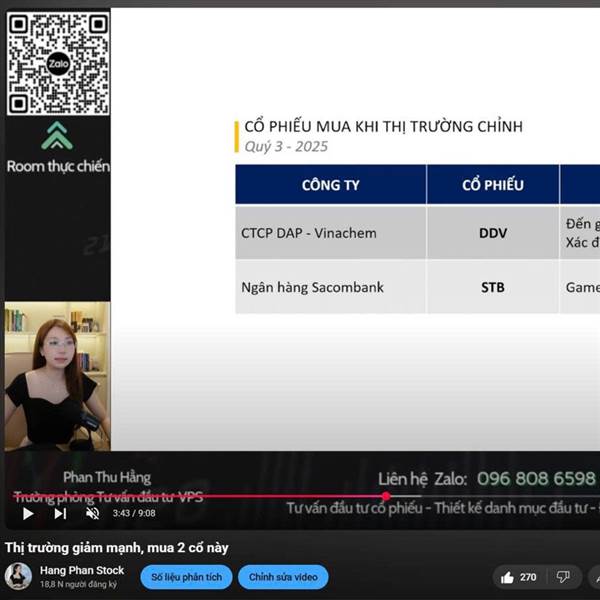This screenshot has width=600, height=600.
Task: Click the red progress bar scrubber
Action: pos(386,496)
